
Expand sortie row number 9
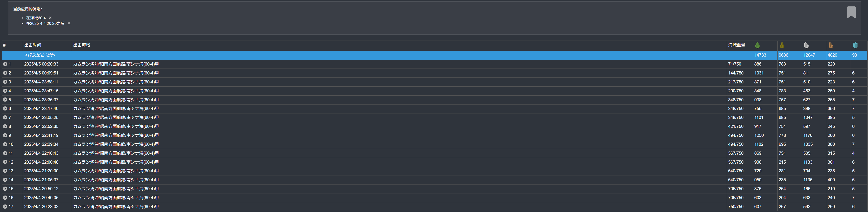[5, 135]
